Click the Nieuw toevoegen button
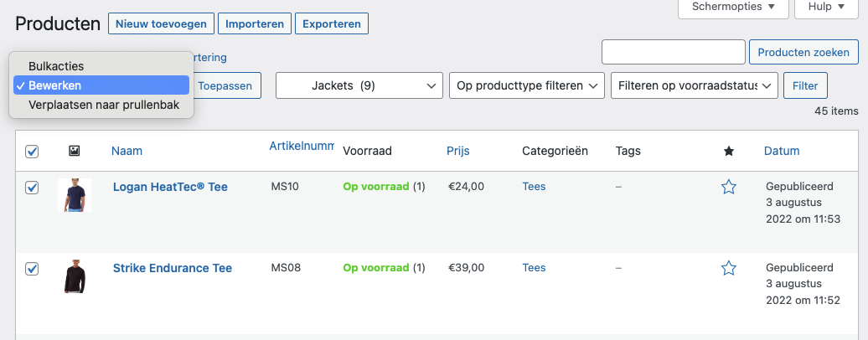 point(161,23)
